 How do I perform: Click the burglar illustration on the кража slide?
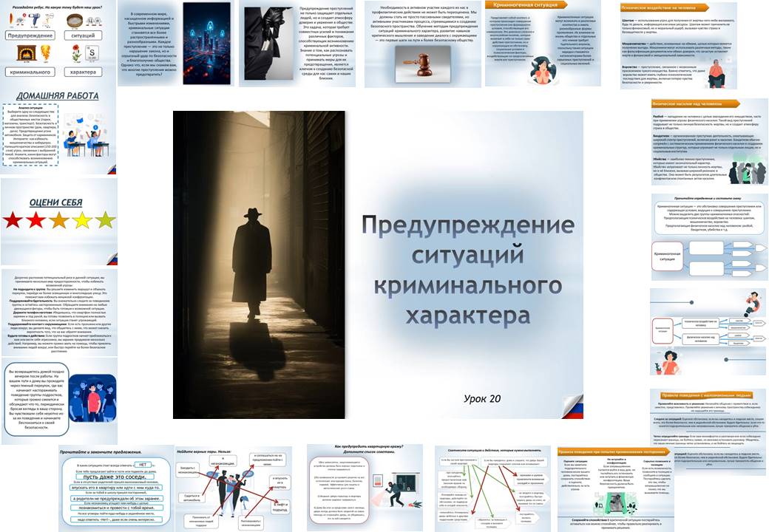tap(394, 491)
